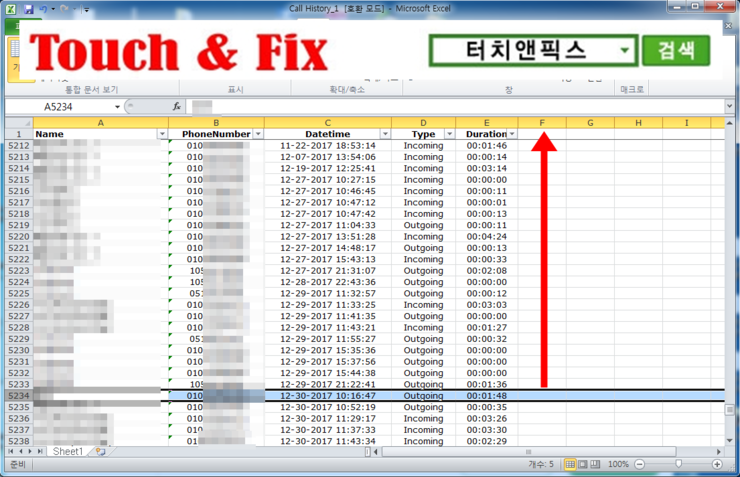Select Datetime cell 12-30-2017 10:16:47

coord(328,395)
